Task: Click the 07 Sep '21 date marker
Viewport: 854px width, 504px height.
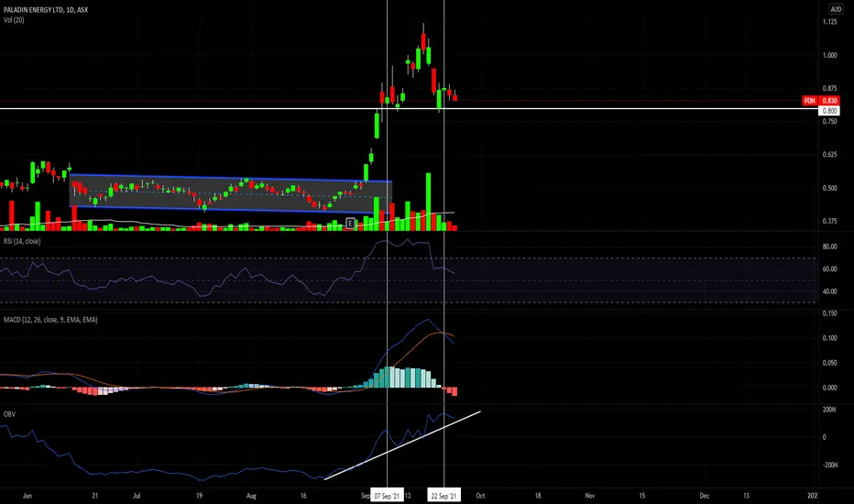Action: (387, 496)
